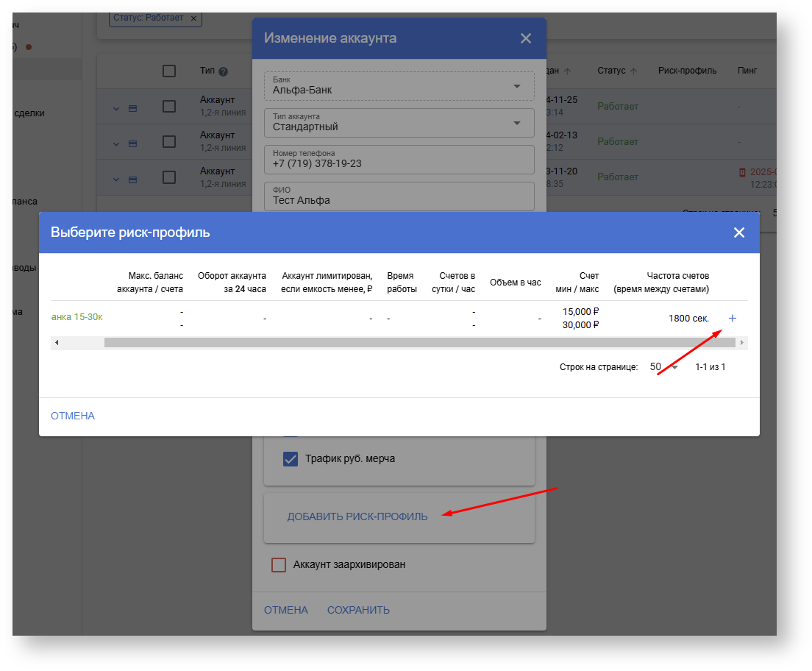This screenshot has height=671, width=812.
Task: Click the card icon in first account row
Action: (132, 108)
